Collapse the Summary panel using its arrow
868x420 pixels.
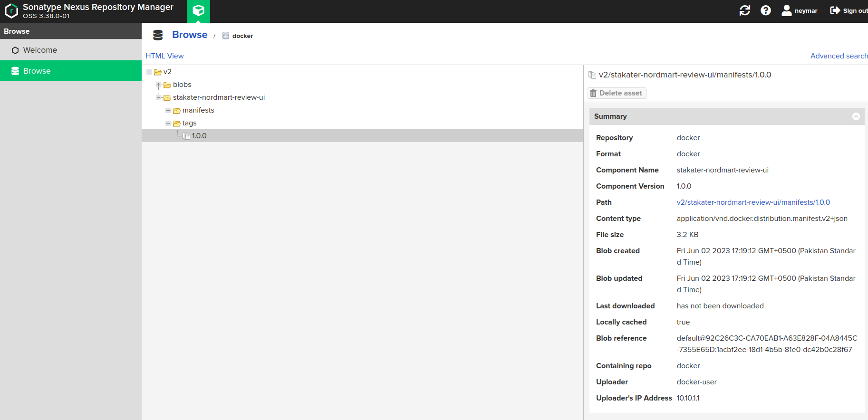coord(856,116)
